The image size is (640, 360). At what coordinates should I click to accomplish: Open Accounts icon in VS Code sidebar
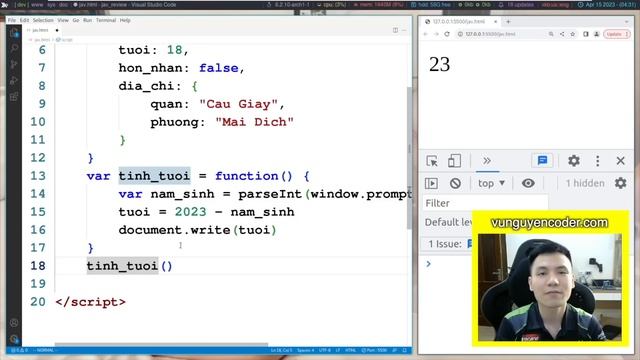tap(14, 323)
